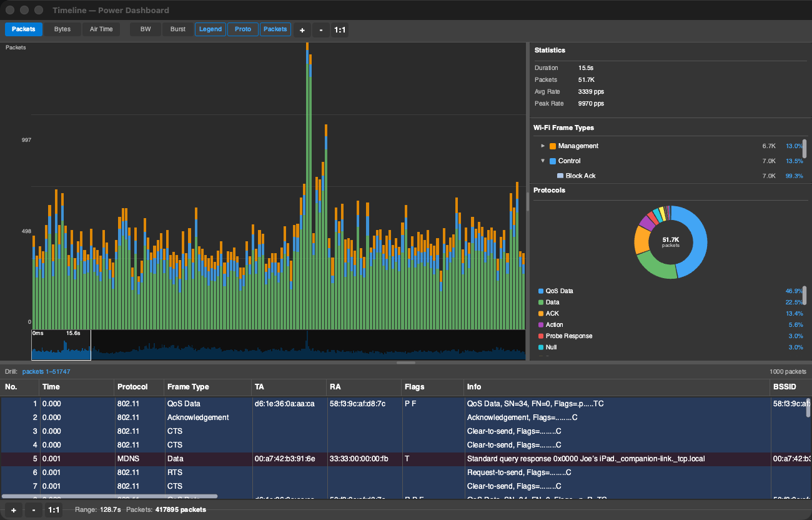This screenshot has width=812, height=520.
Task: Click the 1:1 button in bottom status bar
Action: (54, 510)
